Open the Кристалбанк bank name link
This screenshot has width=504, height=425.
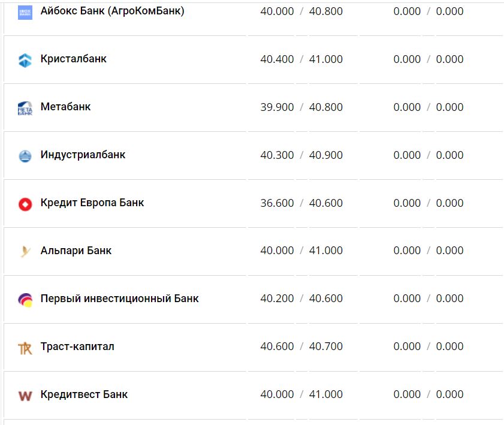click(x=74, y=59)
